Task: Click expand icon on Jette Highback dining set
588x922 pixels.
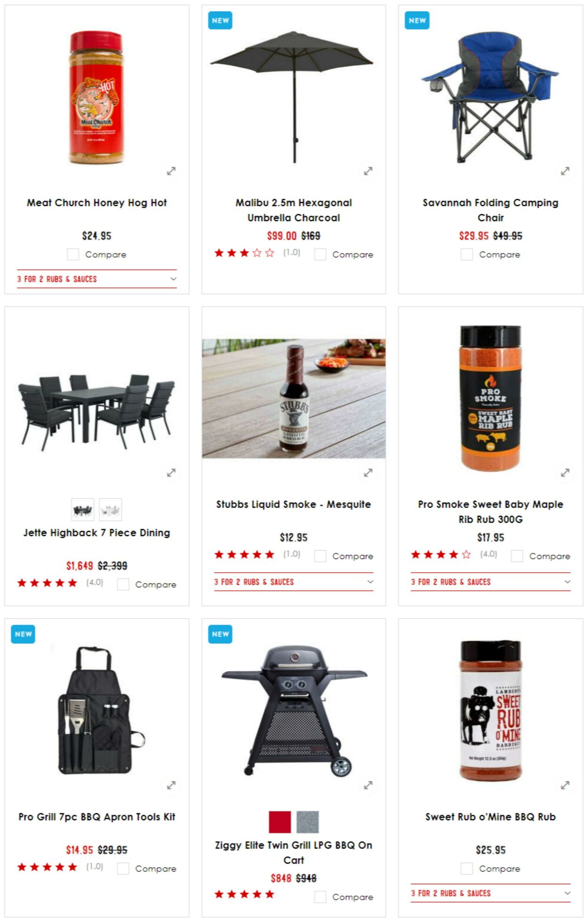Action: [x=171, y=473]
